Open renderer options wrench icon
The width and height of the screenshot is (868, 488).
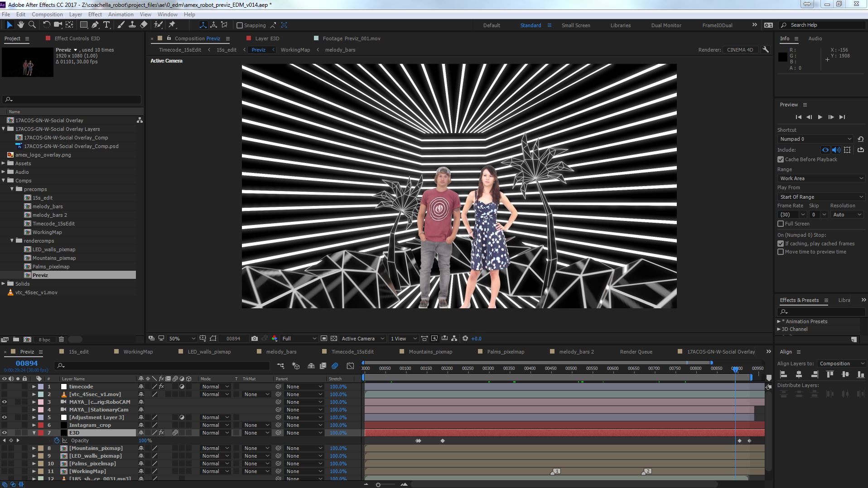click(766, 50)
